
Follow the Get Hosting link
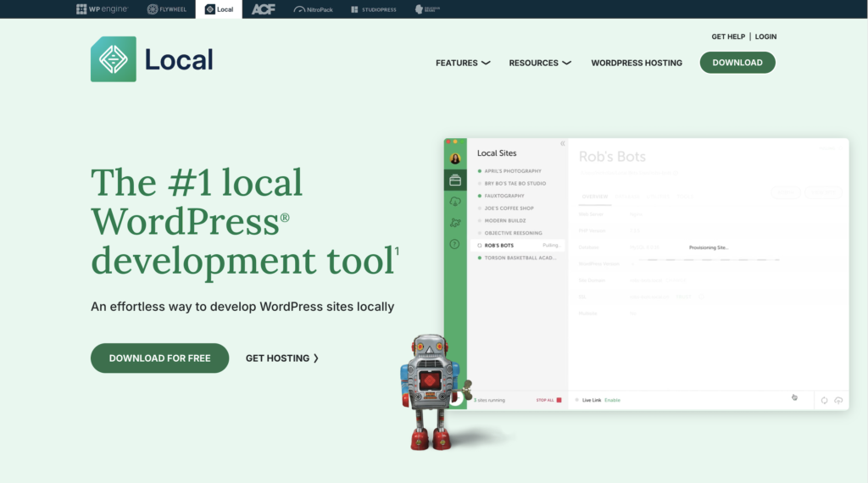tap(282, 358)
